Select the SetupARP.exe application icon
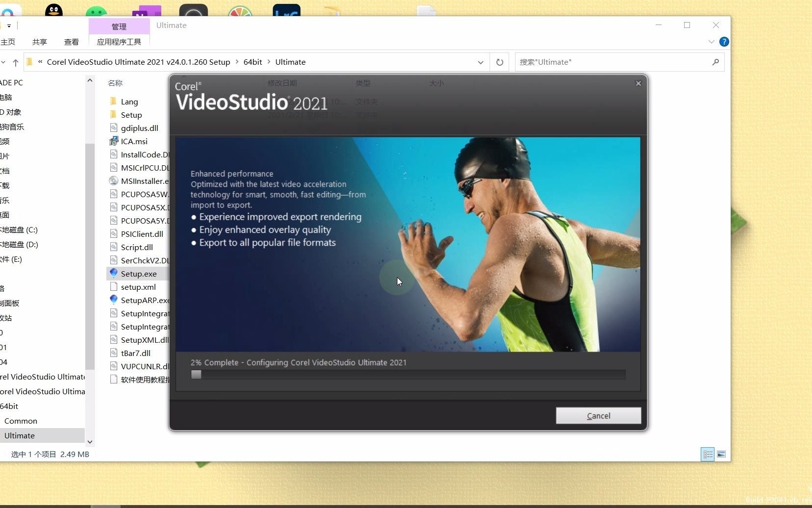The image size is (812, 508). click(x=114, y=300)
